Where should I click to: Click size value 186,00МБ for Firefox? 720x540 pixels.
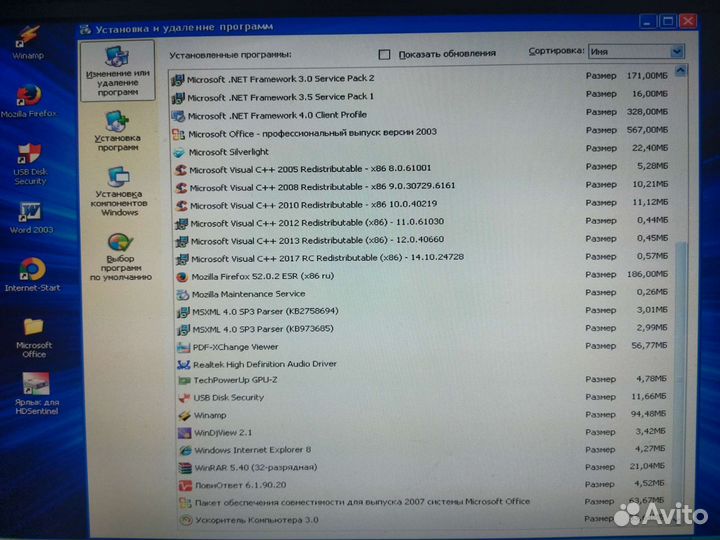coord(647,274)
